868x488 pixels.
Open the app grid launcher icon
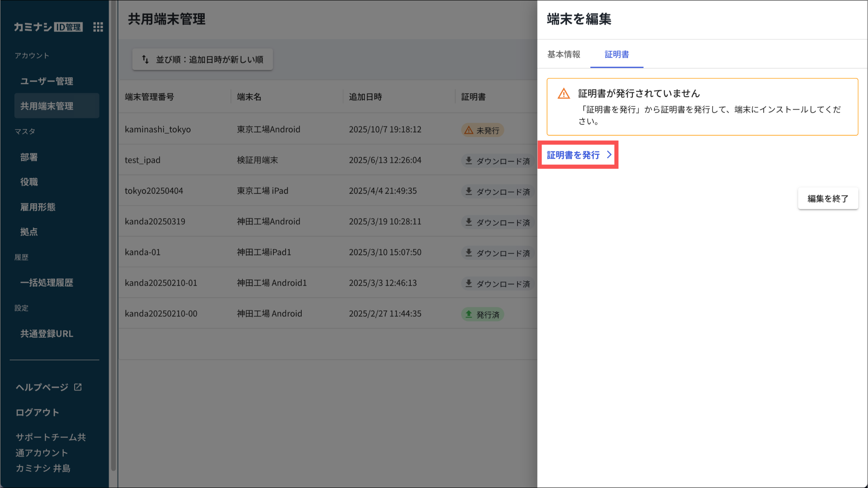tap(98, 27)
